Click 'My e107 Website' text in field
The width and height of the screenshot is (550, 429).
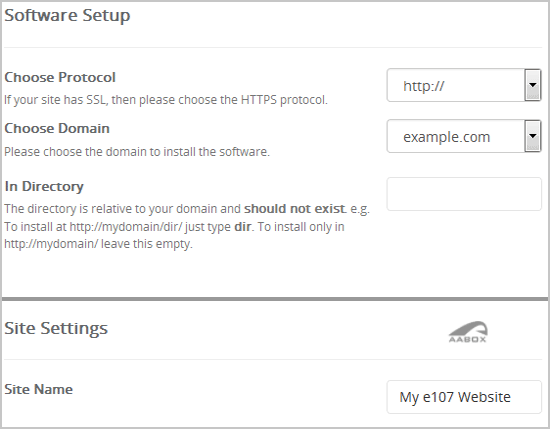(455, 397)
